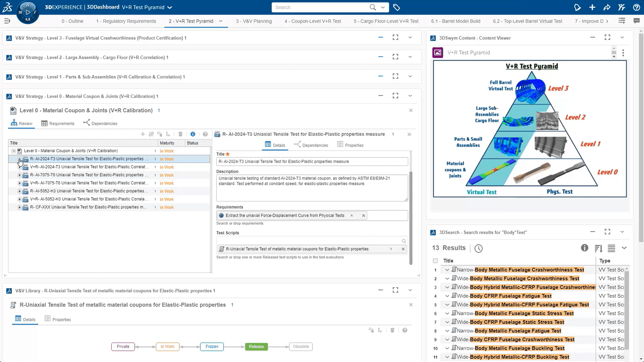This screenshot has height=362, width=644.
Task: Open the 3DEXPERIENCE compass
Action: 28,13
